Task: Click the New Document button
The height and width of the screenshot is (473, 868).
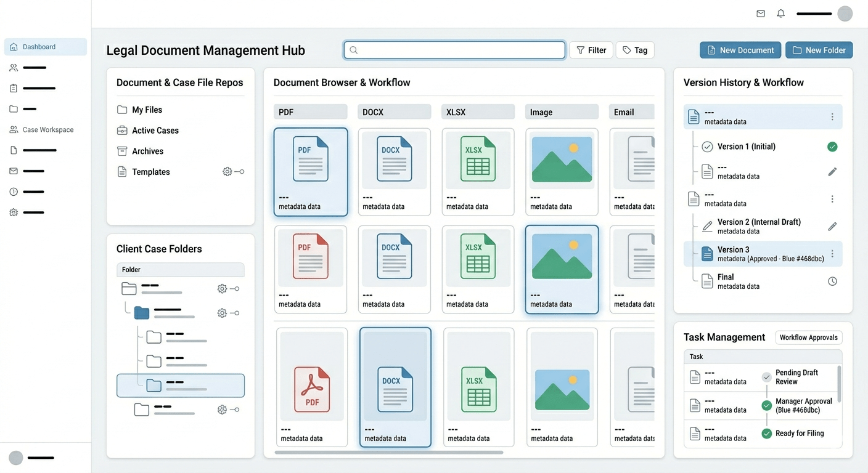Action: [740, 50]
